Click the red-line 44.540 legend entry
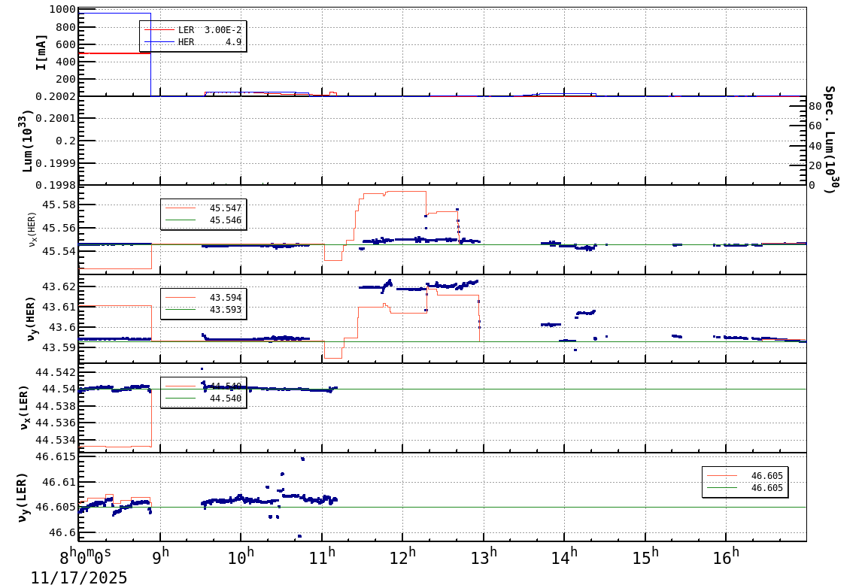The height and width of the screenshot is (588, 868). (x=203, y=386)
